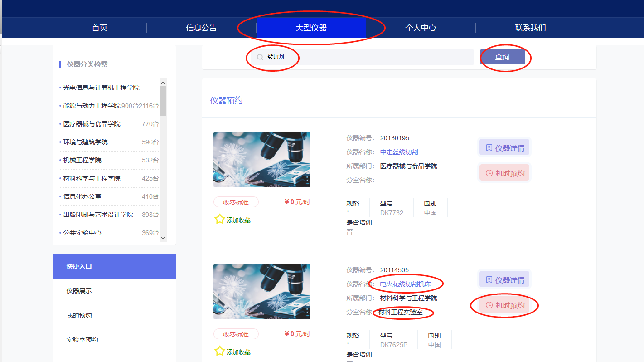Open 我的预约 in quick access
Image resolution: width=644 pixels, height=362 pixels.
[x=79, y=315]
